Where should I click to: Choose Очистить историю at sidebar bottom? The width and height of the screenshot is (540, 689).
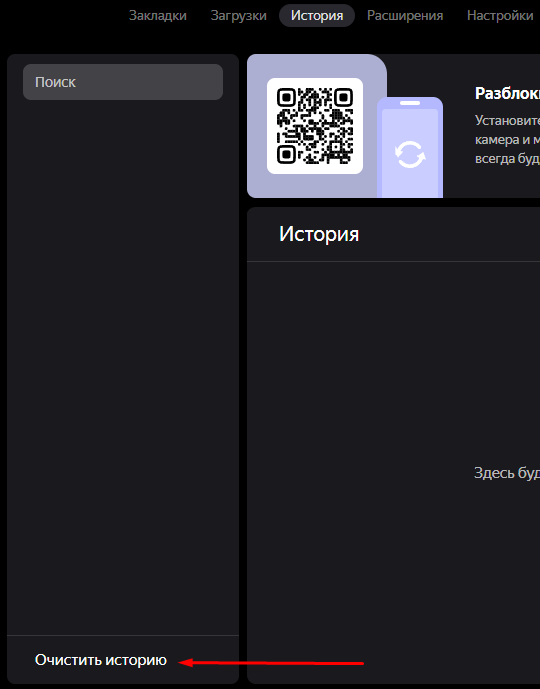pos(101,660)
